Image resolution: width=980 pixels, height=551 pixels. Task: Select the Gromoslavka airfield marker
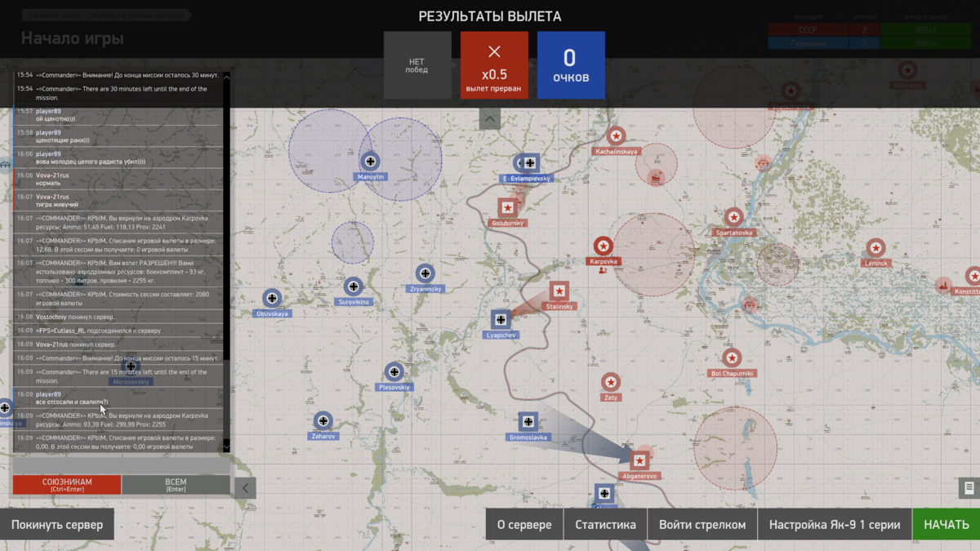528,421
